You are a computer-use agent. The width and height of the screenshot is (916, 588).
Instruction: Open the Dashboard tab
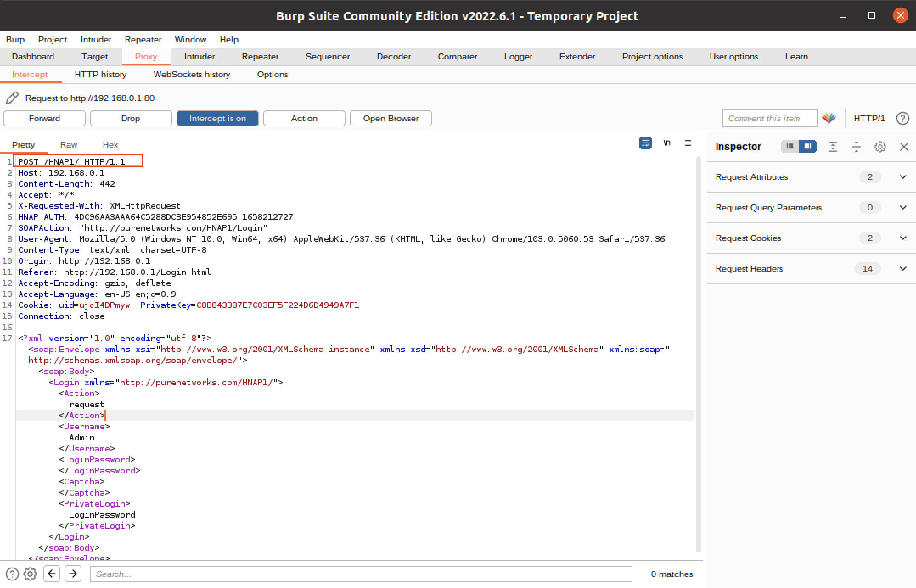coord(33,56)
